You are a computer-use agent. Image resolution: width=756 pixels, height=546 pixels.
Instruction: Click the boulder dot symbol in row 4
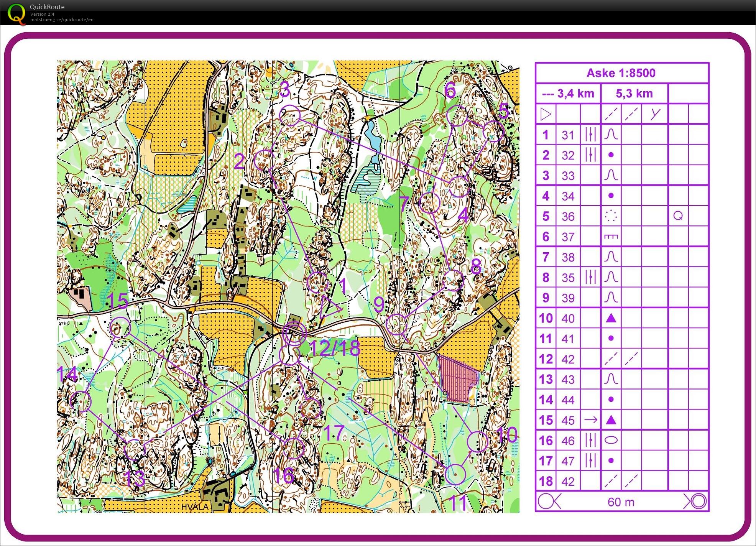pyautogui.click(x=611, y=196)
